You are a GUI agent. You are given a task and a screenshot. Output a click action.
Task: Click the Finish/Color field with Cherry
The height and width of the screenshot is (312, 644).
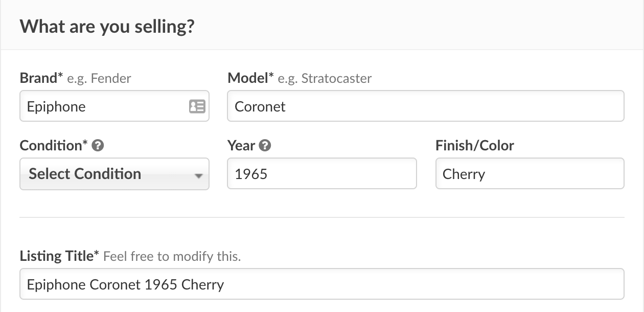[x=529, y=174]
